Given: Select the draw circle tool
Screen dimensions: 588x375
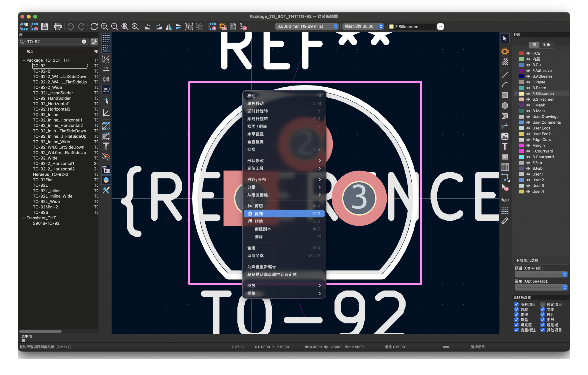Looking at the screenshot, I should 505,105.
